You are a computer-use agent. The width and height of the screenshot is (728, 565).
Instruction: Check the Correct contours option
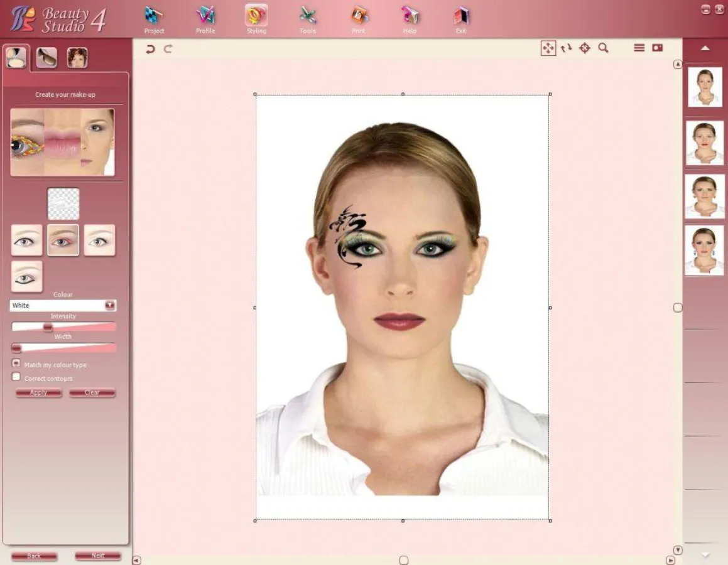point(16,376)
